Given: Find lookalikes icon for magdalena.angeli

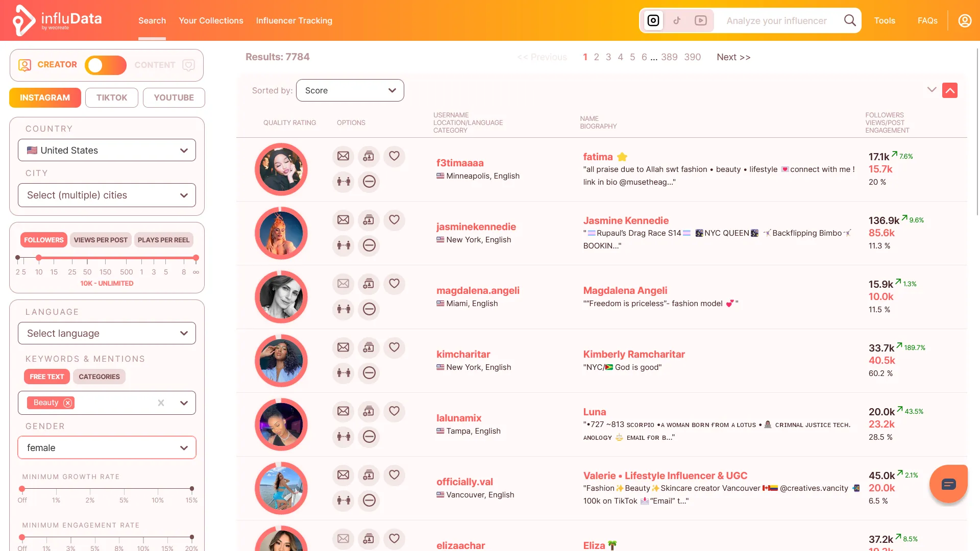Looking at the screenshot, I should click(344, 309).
